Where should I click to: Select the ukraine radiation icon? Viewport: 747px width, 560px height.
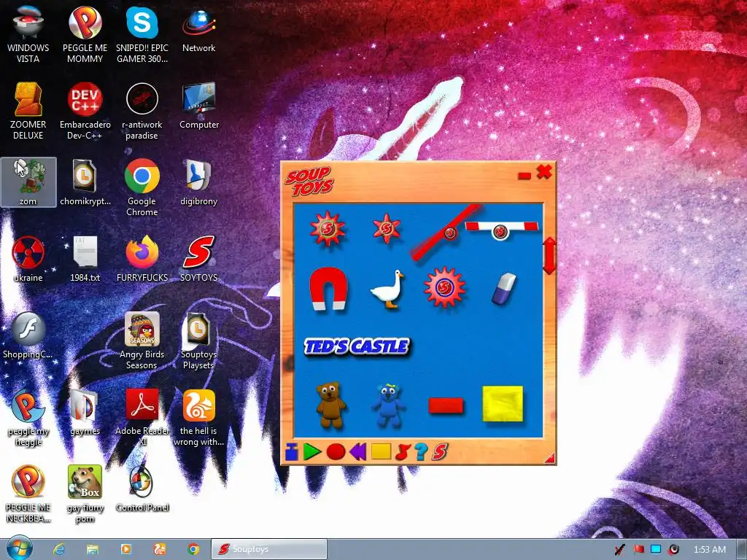(28, 260)
